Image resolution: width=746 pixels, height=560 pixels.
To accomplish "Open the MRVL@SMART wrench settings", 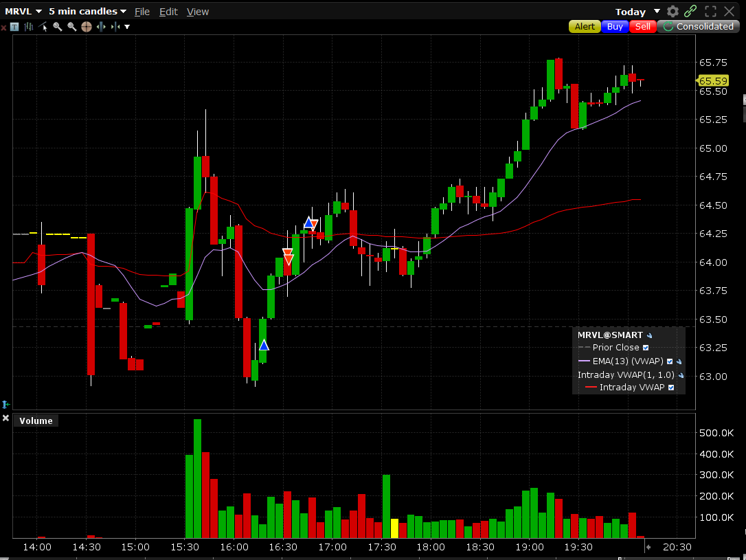I will (650, 335).
